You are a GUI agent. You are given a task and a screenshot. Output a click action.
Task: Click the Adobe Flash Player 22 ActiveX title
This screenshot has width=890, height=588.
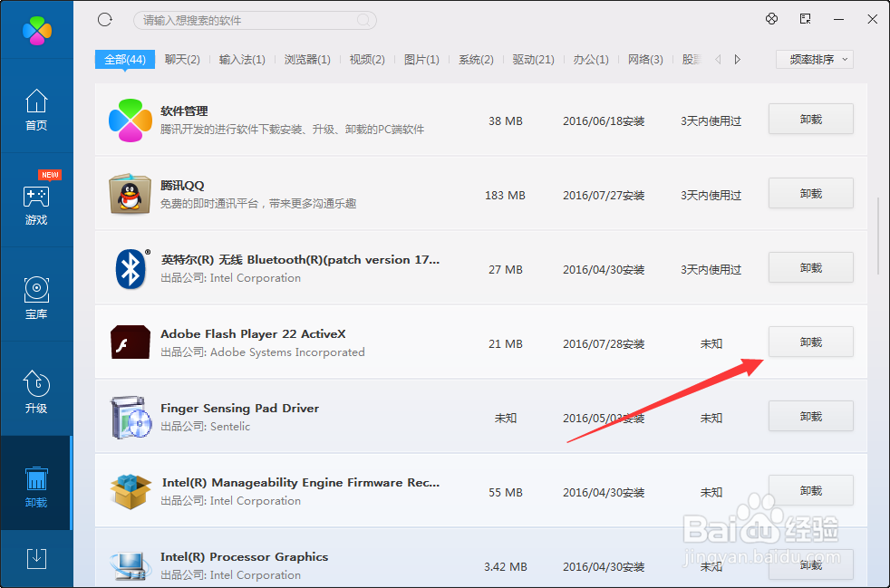pyautogui.click(x=253, y=333)
